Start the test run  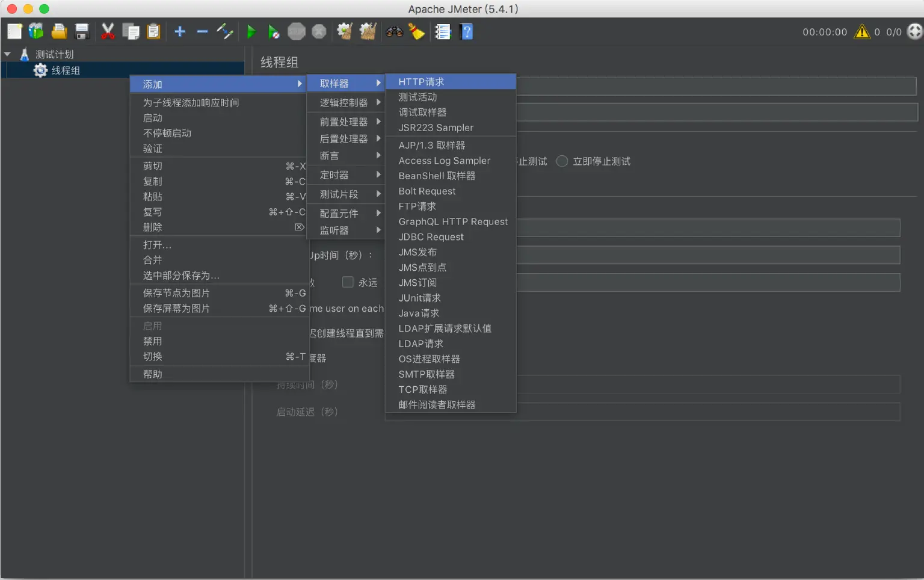point(251,31)
